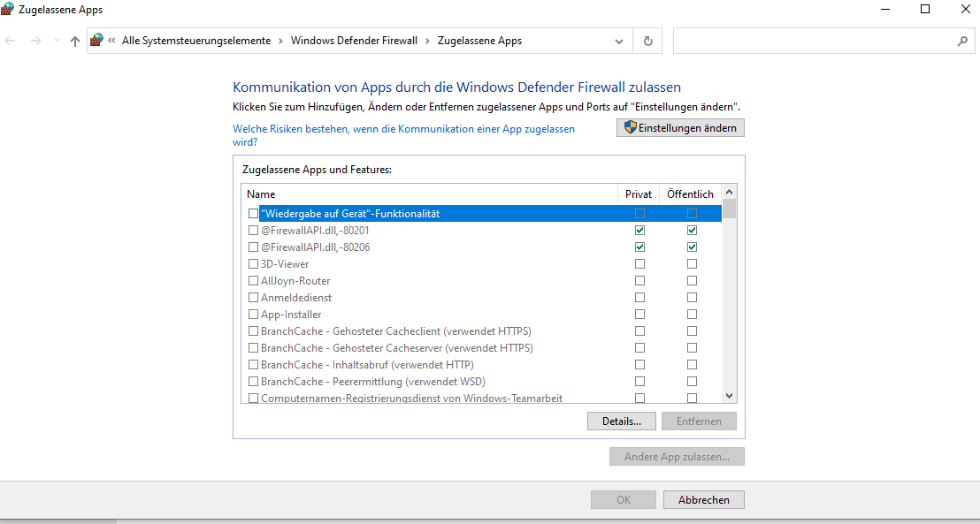
Task: Select the Wiedergabe auf Gerät-Funktionalität row
Action: click(481, 214)
